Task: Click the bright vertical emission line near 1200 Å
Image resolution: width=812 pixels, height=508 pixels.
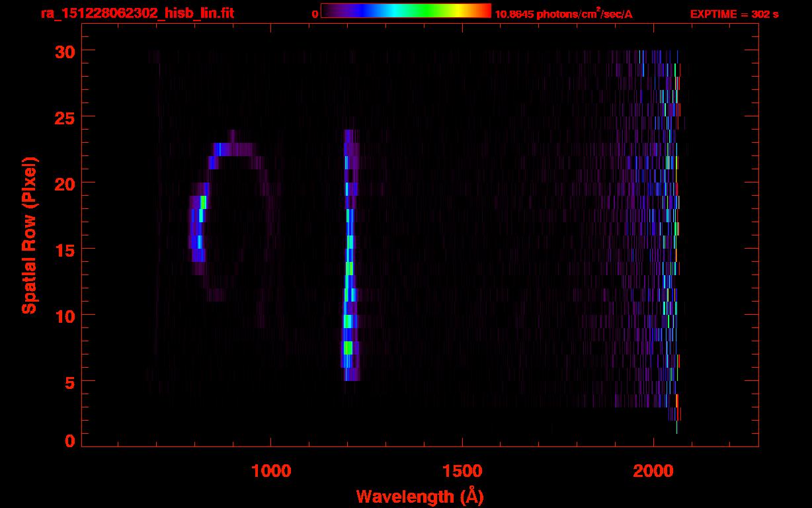Action: [x=349, y=255]
